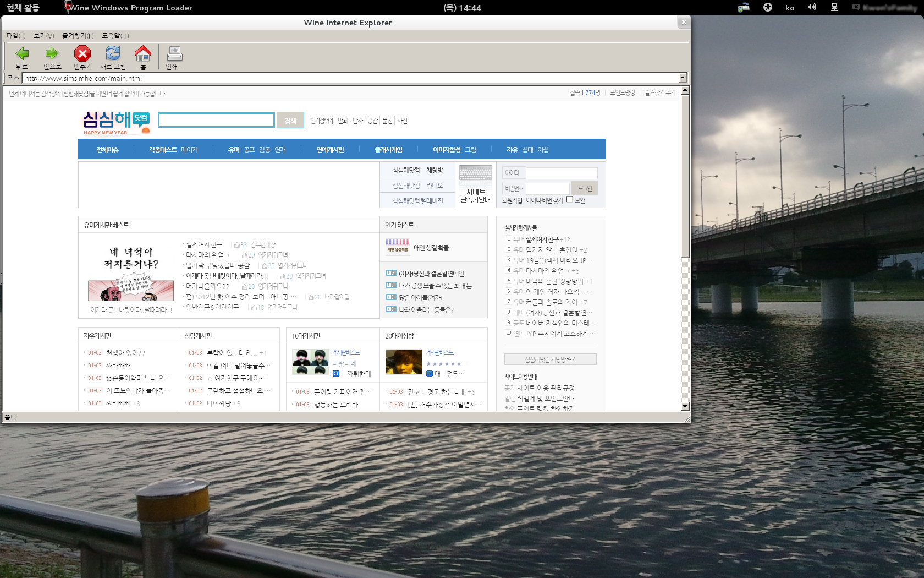This screenshot has width=924, height=578.
Task: Open the 천생아 있어?? post in 자유게시판
Action: 125,353
